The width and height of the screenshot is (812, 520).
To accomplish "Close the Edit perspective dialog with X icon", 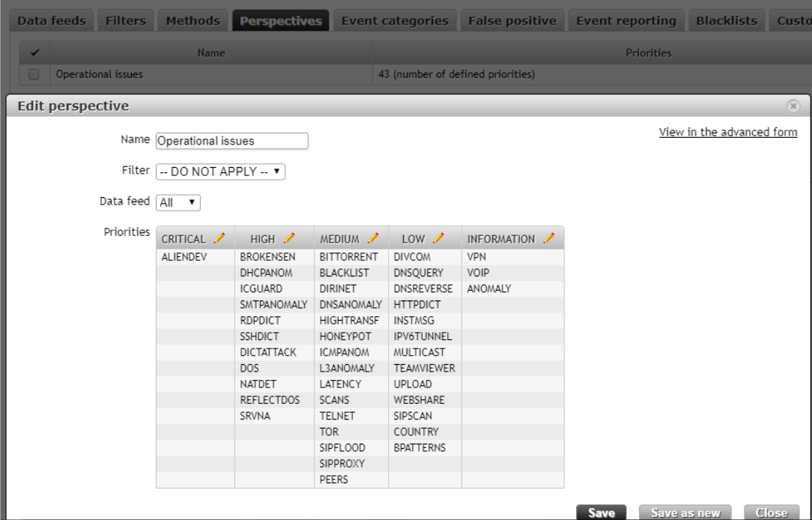I will tap(794, 106).
